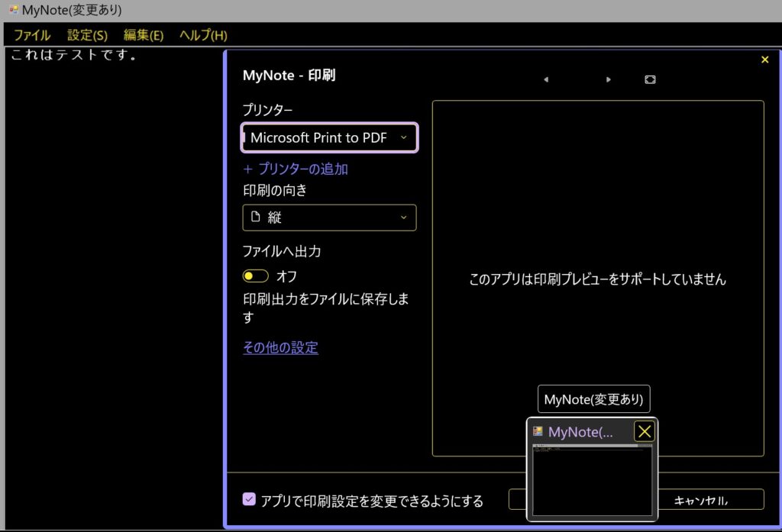Open the 編集(E) menu
The height and width of the screenshot is (532, 782).
[x=144, y=35]
